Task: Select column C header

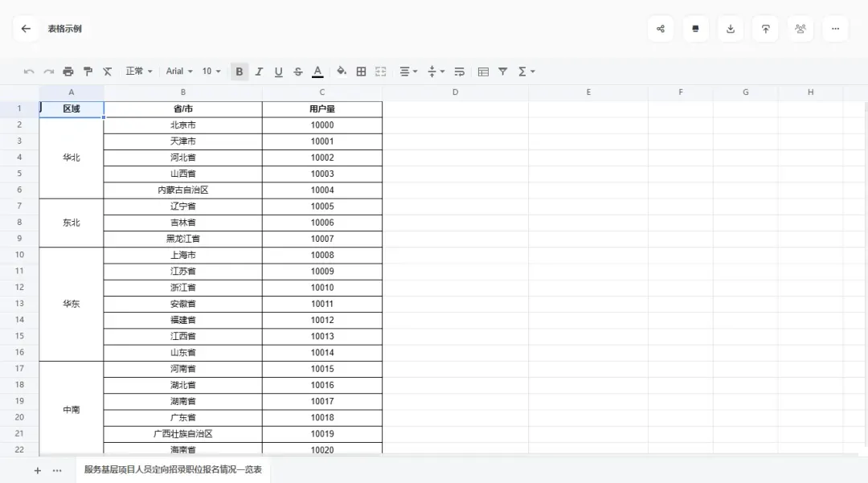Action: tap(322, 92)
